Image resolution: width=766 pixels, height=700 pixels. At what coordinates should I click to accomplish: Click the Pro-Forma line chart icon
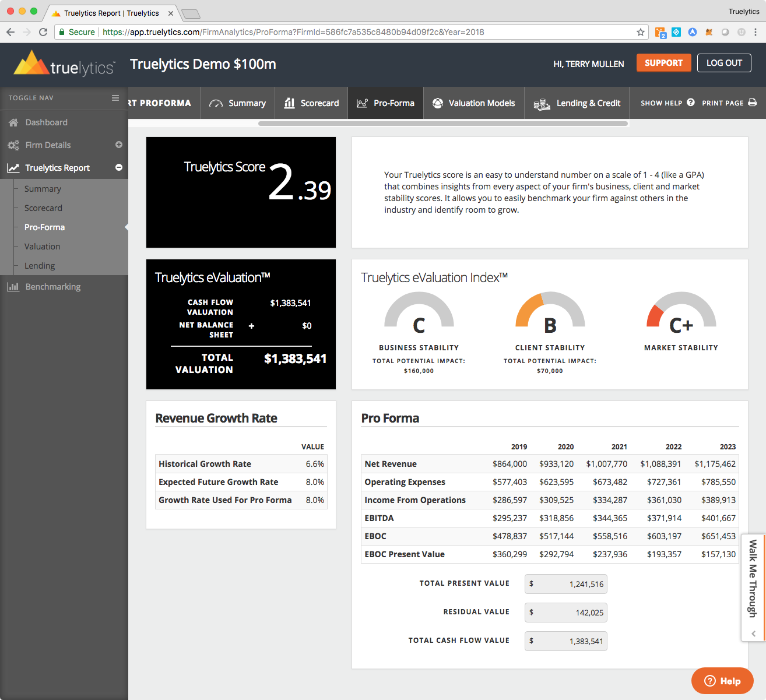(363, 103)
